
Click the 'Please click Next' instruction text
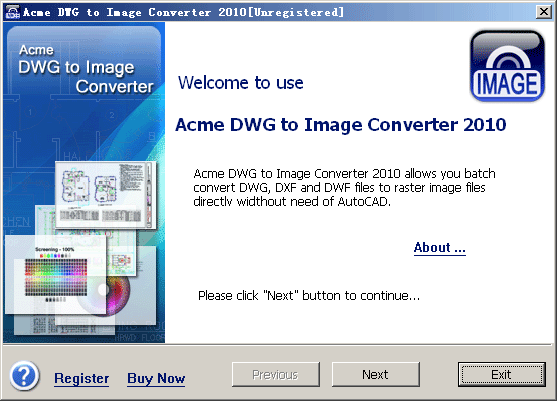pos(309,296)
